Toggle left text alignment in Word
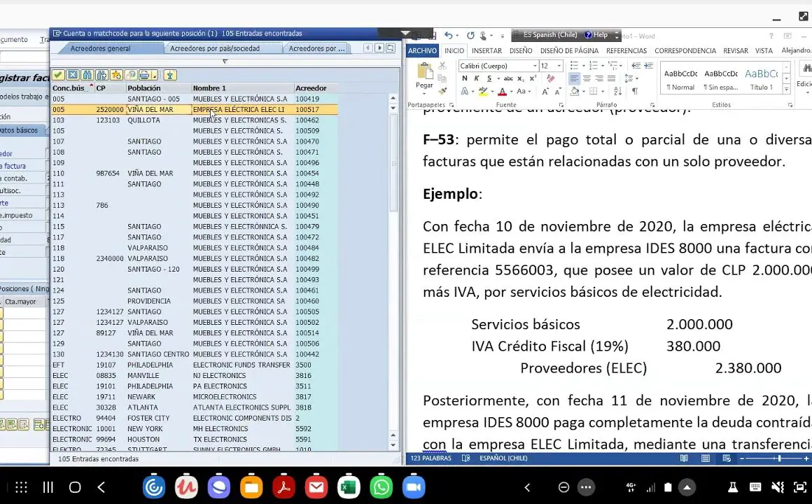Screen dimensions: 812x504 click(x=574, y=78)
